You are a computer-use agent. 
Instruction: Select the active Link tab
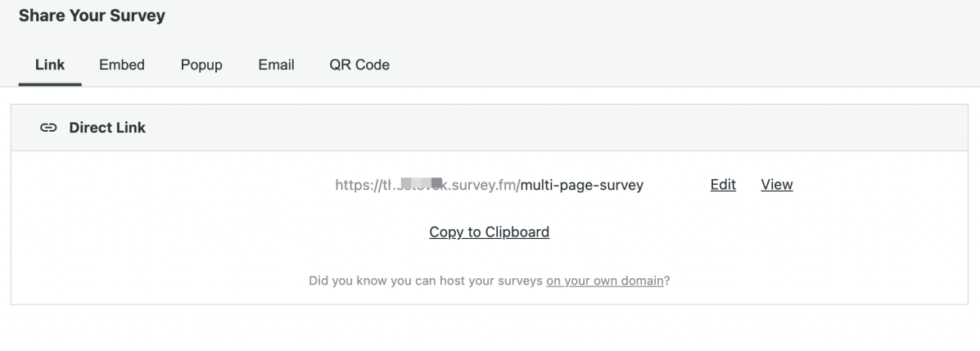(x=50, y=65)
